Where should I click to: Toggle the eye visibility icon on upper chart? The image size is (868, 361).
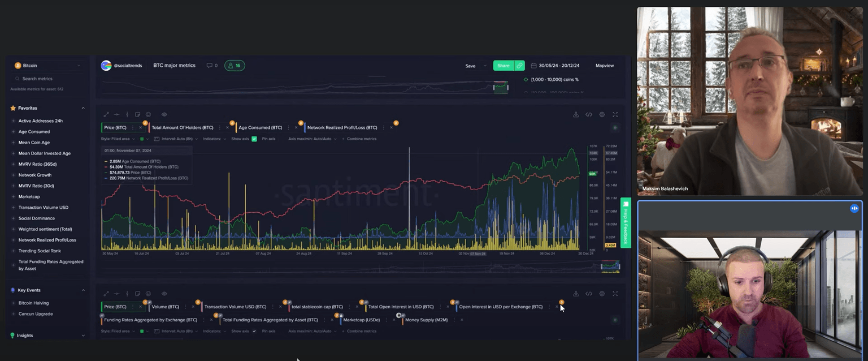164,114
